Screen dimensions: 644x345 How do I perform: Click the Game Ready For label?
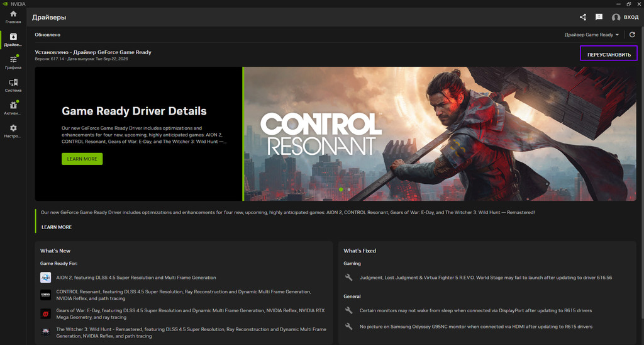click(58, 264)
